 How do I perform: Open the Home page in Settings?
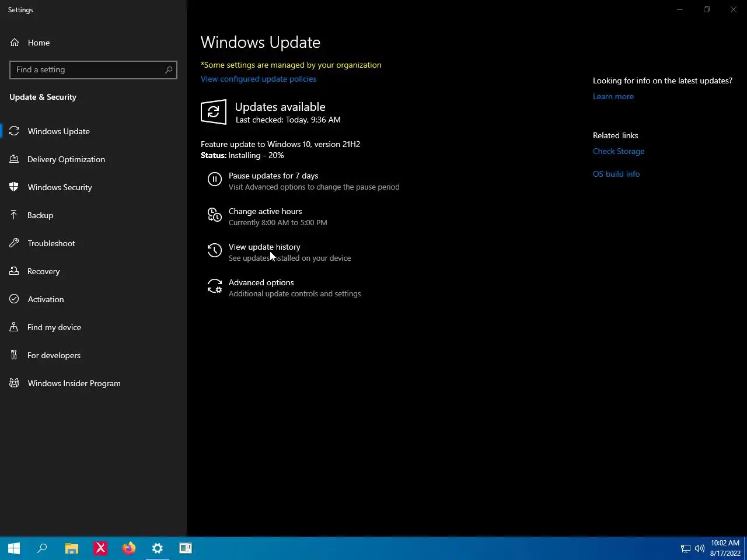point(93,43)
